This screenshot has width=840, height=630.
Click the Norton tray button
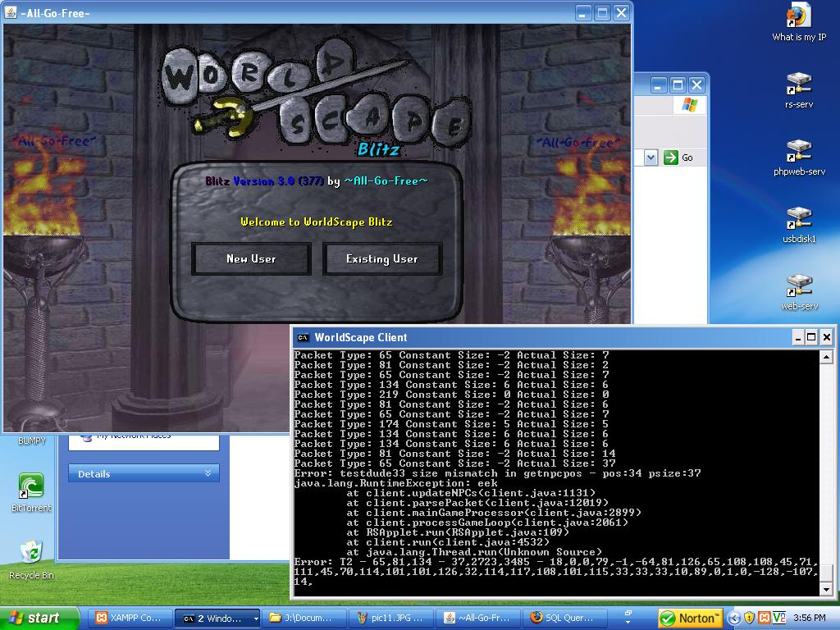(691, 619)
